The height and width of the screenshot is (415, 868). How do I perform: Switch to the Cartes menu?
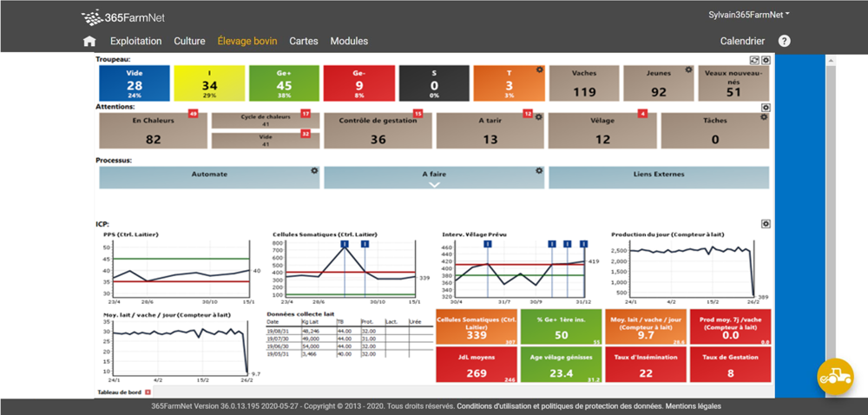(303, 41)
